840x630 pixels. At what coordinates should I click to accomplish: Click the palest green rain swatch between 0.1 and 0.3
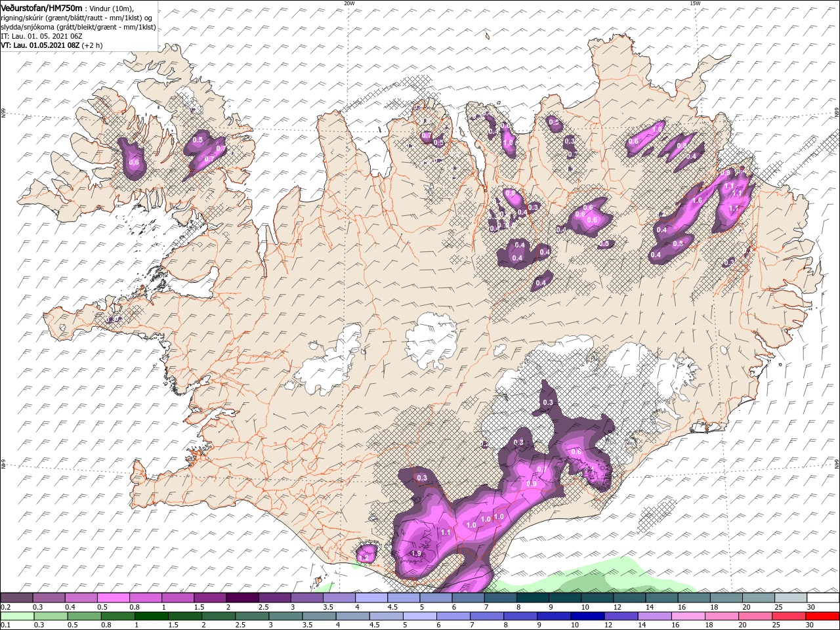click(x=16, y=616)
